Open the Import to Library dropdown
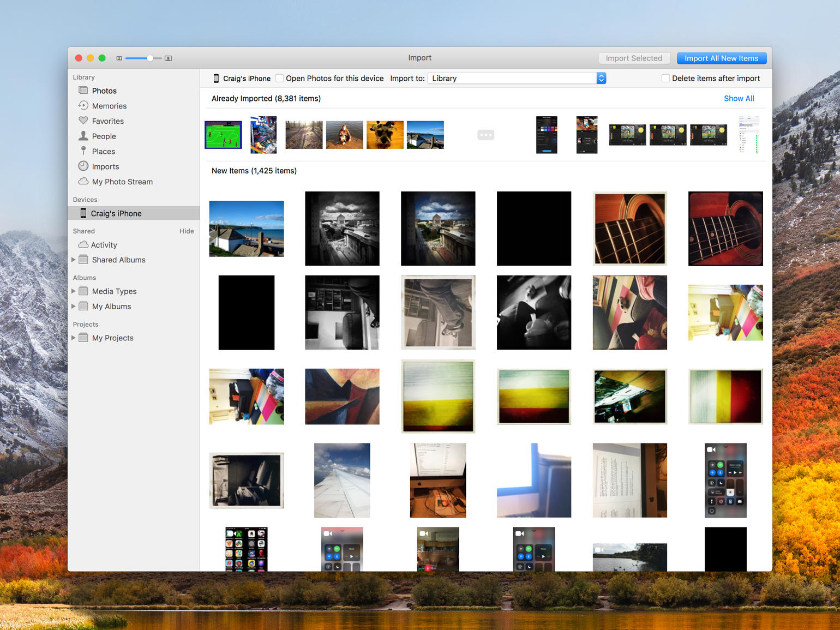Image resolution: width=840 pixels, height=630 pixels. 517,78
